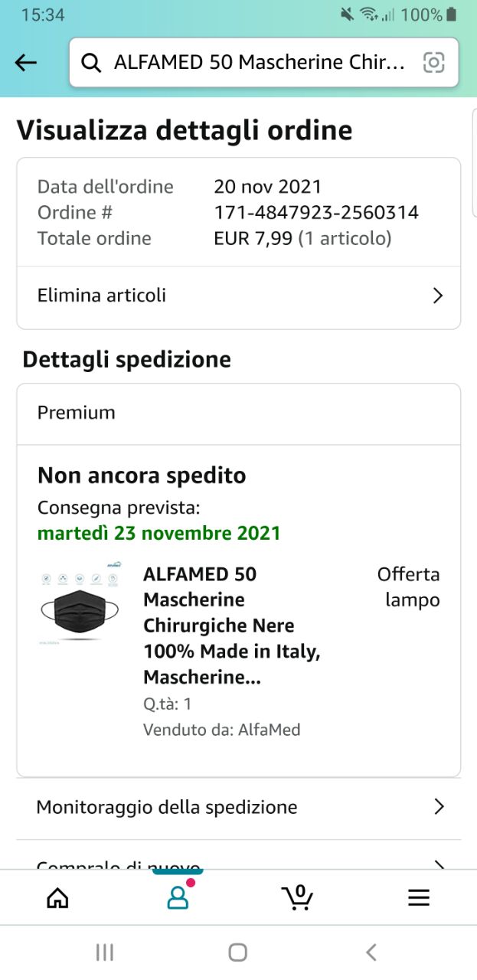Expand Elimina articoli chevron

pyautogui.click(x=438, y=296)
